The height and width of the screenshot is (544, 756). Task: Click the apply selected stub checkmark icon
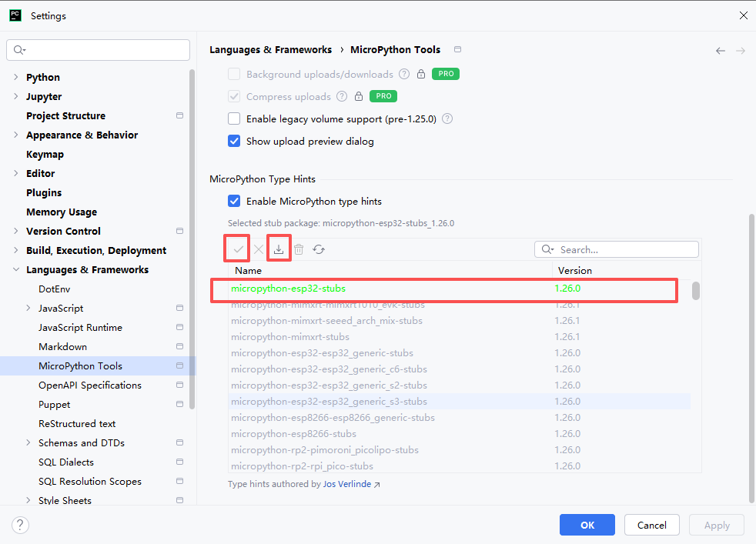click(x=238, y=249)
